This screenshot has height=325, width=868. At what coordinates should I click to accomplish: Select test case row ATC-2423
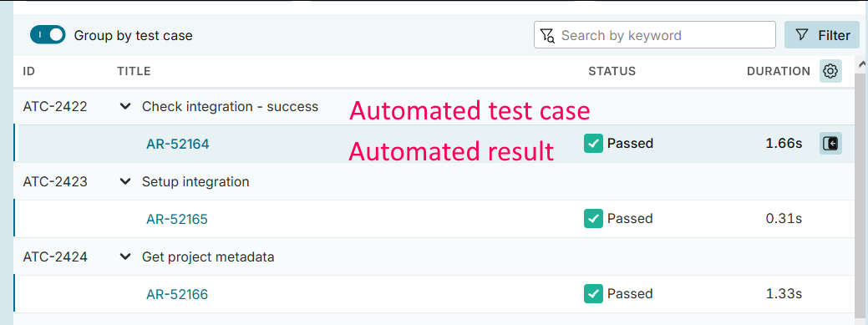click(x=434, y=181)
